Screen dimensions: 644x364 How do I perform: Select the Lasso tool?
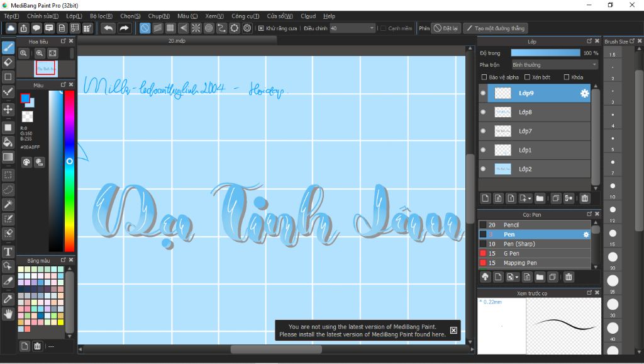pos(8,190)
